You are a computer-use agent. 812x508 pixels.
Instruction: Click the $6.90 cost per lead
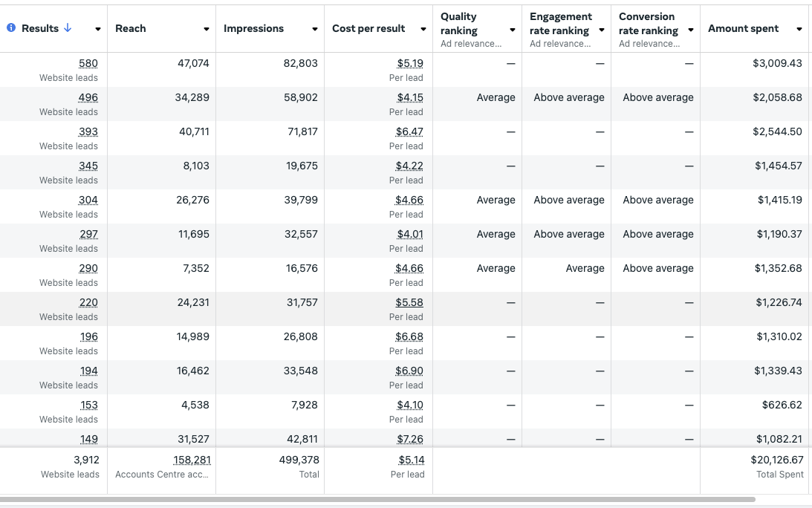(409, 371)
